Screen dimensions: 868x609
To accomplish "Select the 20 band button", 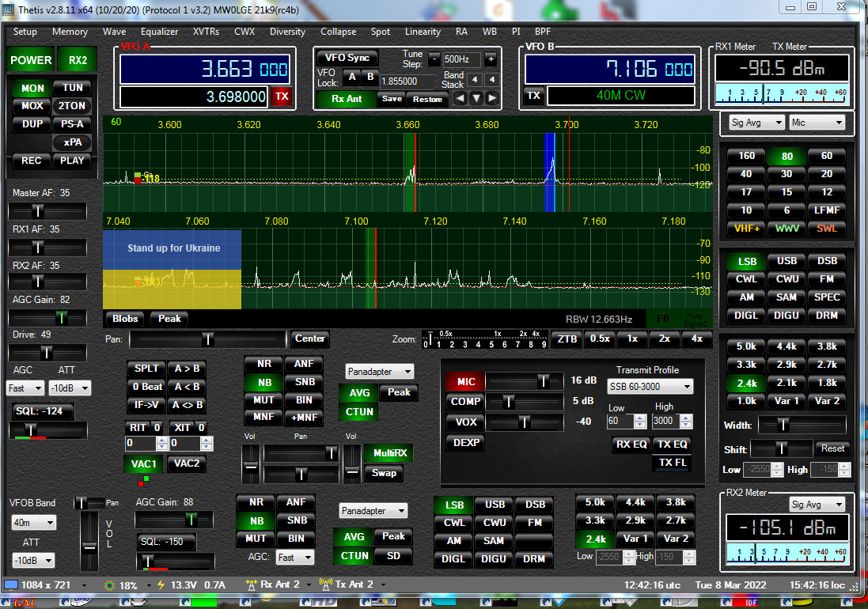I will click(x=827, y=174).
